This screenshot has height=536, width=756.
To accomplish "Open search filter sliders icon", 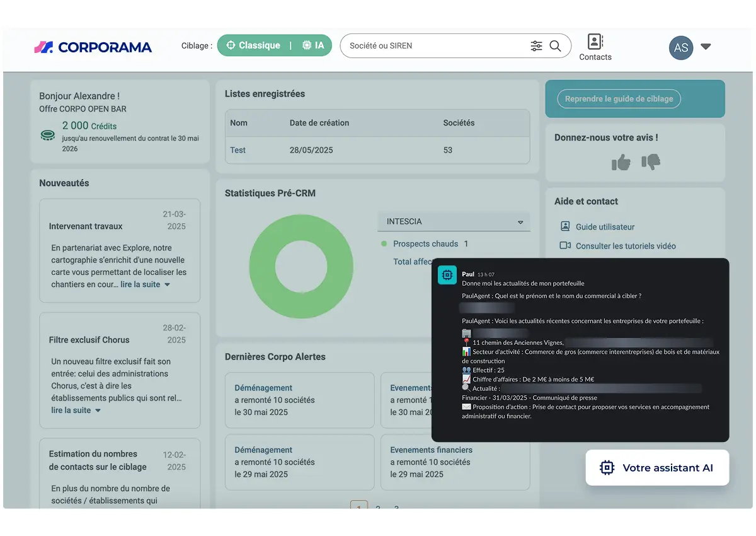I will (x=536, y=46).
